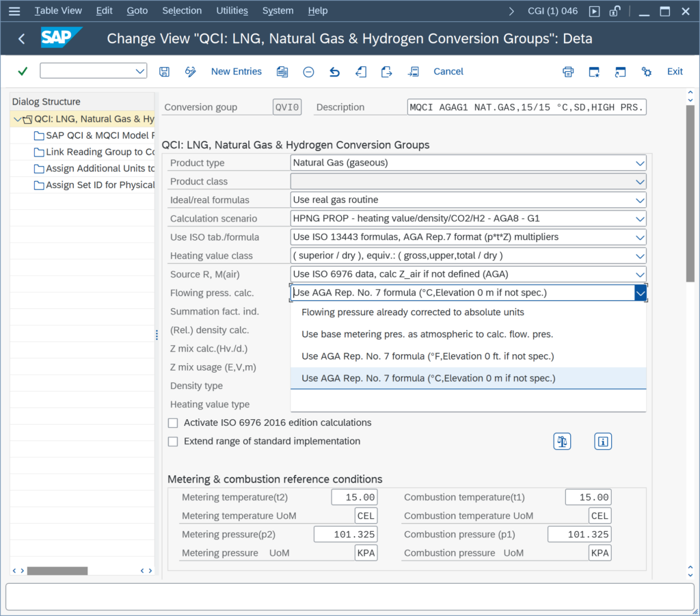Toggle display/change pencil icon
This screenshot has width=700, height=616.
[191, 71]
